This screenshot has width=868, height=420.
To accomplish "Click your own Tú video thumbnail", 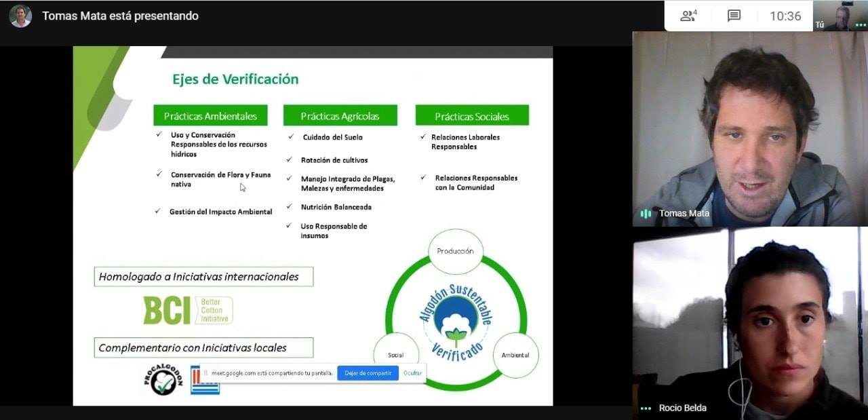I will pyautogui.click(x=840, y=15).
